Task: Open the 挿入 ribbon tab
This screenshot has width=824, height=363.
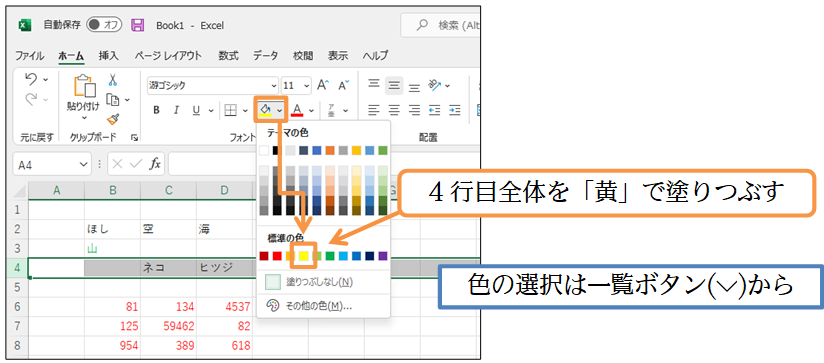Action: pos(109,56)
